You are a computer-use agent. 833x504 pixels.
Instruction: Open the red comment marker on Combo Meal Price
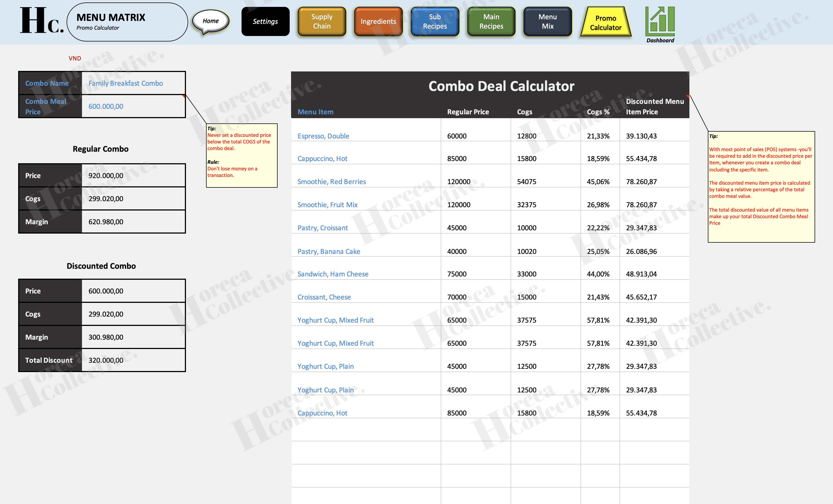click(x=183, y=96)
